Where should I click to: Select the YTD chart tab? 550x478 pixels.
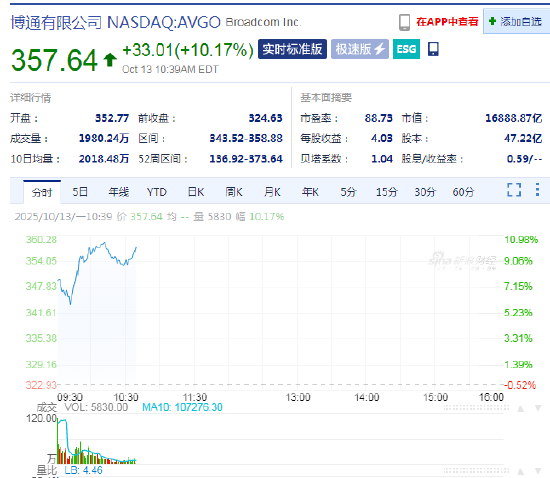click(156, 192)
